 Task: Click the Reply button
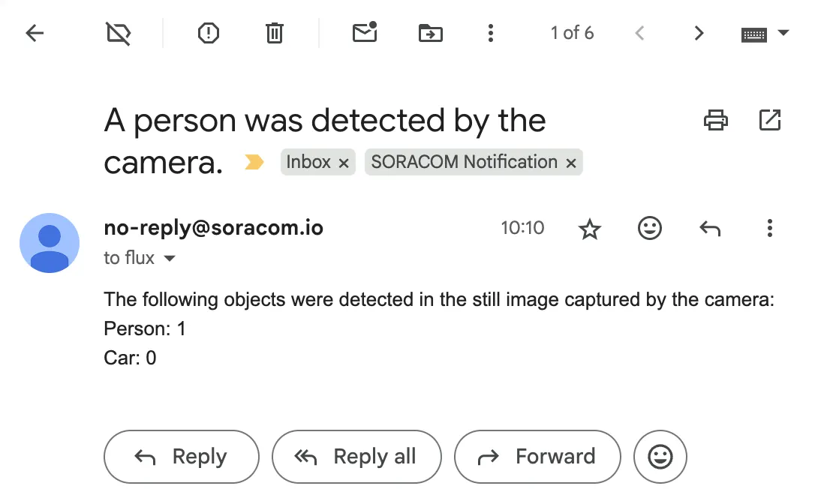[181, 457]
